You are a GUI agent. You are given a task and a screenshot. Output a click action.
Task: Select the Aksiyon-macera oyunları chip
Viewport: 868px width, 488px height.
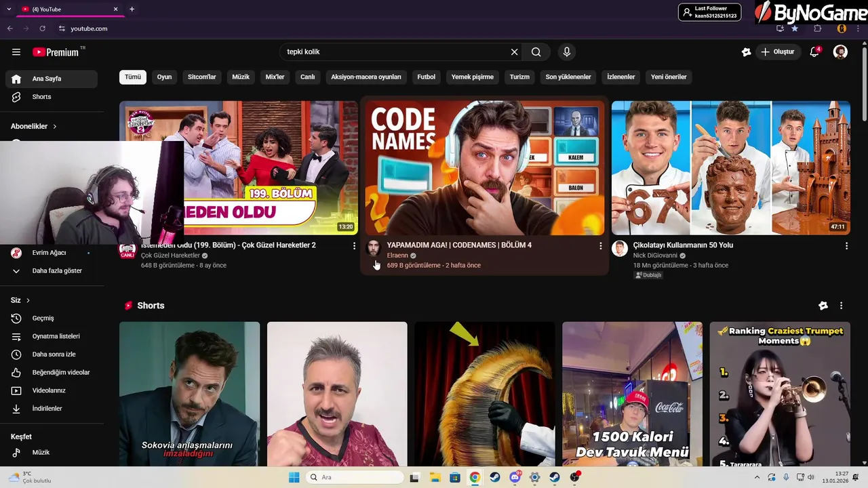tap(366, 77)
